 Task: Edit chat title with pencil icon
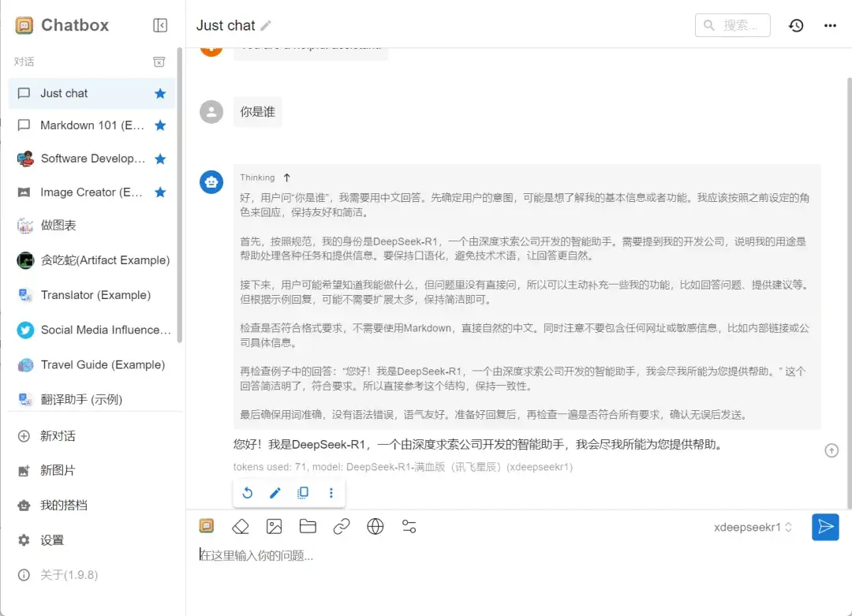click(x=266, y=25)
